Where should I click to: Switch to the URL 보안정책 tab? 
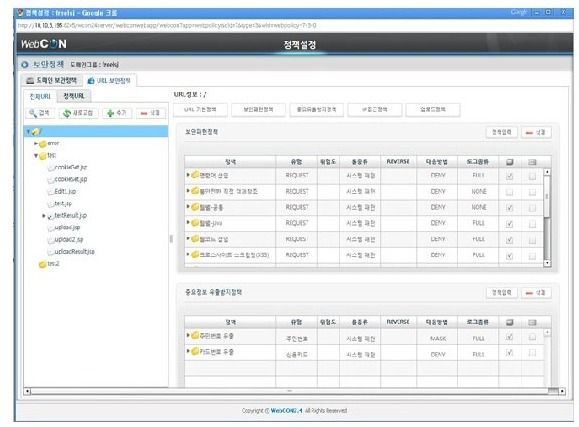point(110,81)
